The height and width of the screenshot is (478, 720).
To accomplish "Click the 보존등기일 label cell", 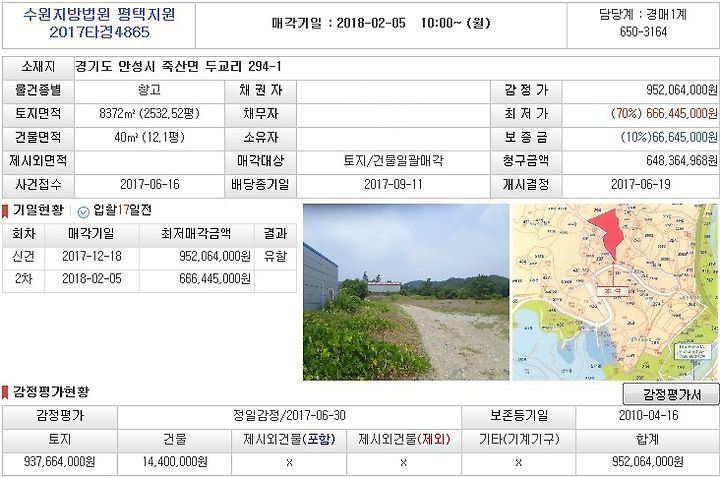I will pyautogui.click(x=519, y=416).
